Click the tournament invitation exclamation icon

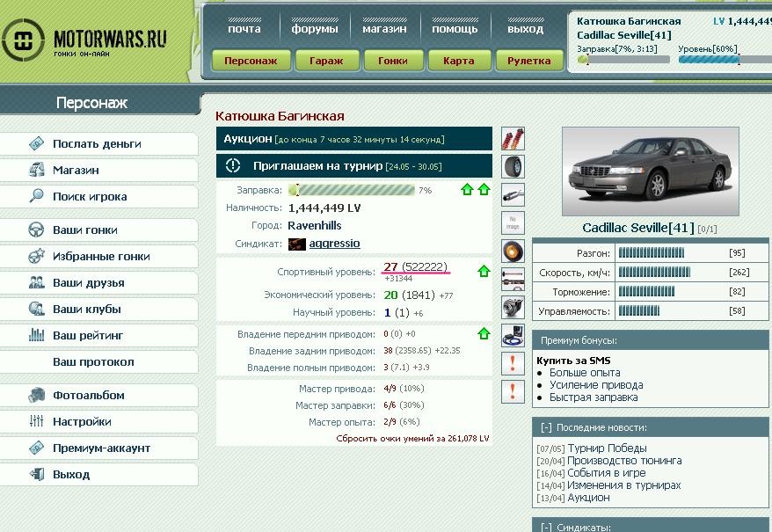232,165
